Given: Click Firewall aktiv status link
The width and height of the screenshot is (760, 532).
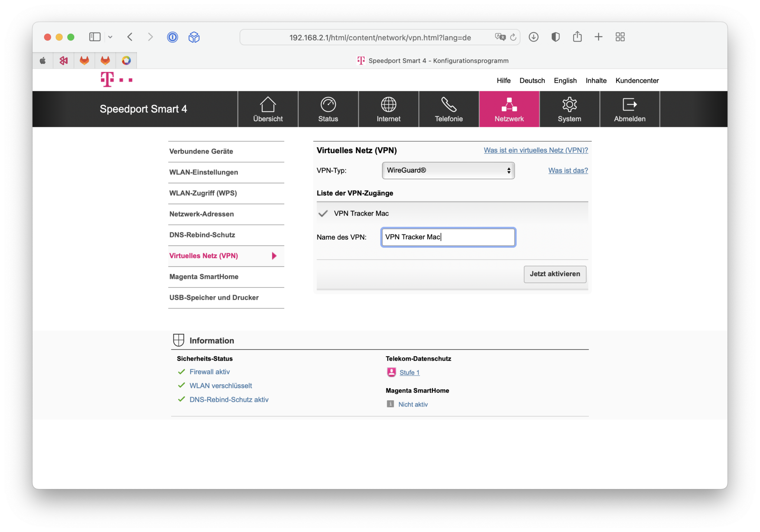Looking at the screenshot, I should (x=210, y=372).
